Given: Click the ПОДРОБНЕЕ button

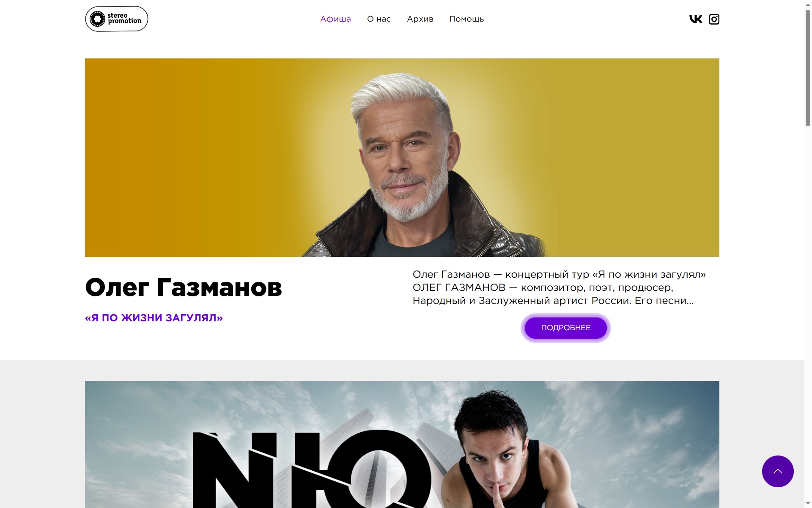Looking at the screenshot, I should pos(566,328).
